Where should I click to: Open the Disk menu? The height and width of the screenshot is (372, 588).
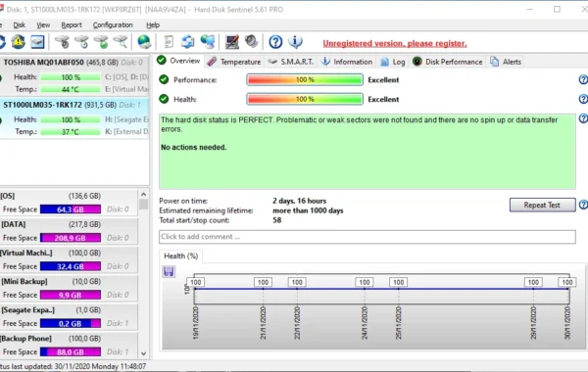pos(20,24)
